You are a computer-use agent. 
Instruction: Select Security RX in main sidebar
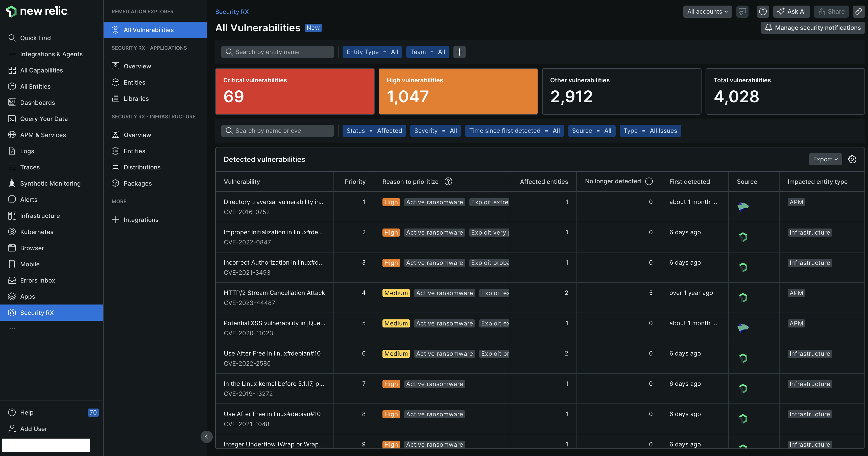click(52, 313)
